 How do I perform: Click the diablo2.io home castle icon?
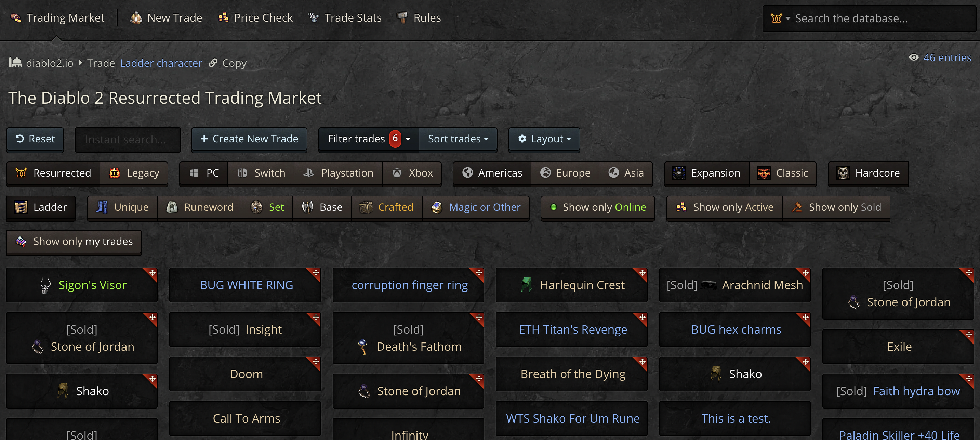(x=15, y=62)
